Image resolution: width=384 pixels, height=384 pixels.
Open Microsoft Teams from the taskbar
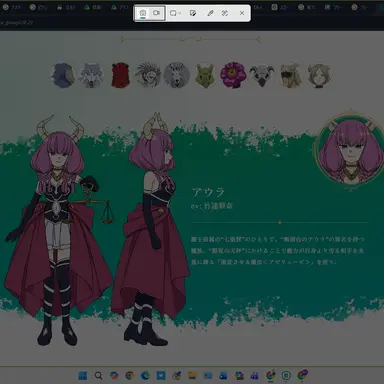pyautogui.click(x=255, y=376)
